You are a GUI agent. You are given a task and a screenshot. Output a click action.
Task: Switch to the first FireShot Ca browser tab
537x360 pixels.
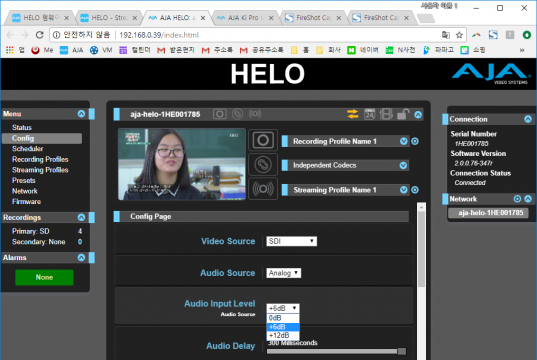pyautogui.click(x=312, y=17)
